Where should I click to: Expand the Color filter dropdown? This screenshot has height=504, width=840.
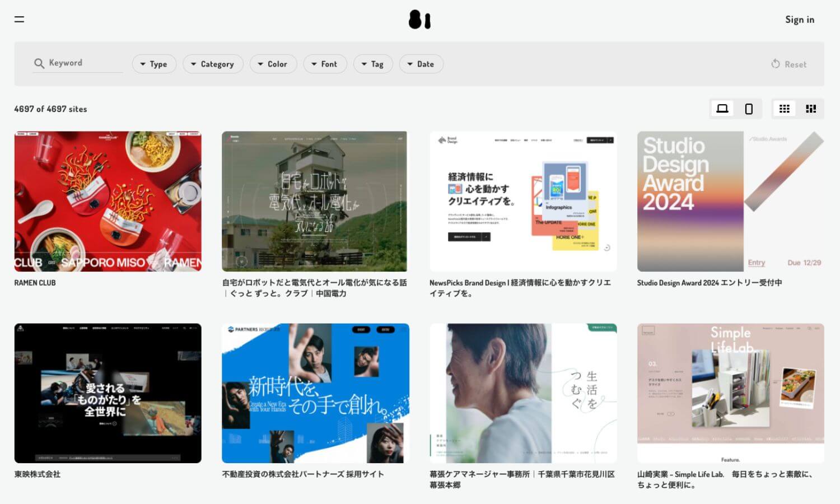(273, 64)
